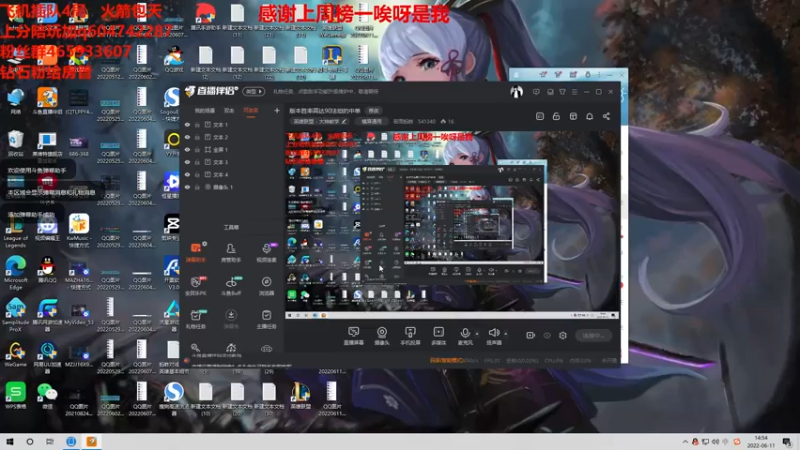
Task: Open the Windows Start menu
Action: point(10,442)
